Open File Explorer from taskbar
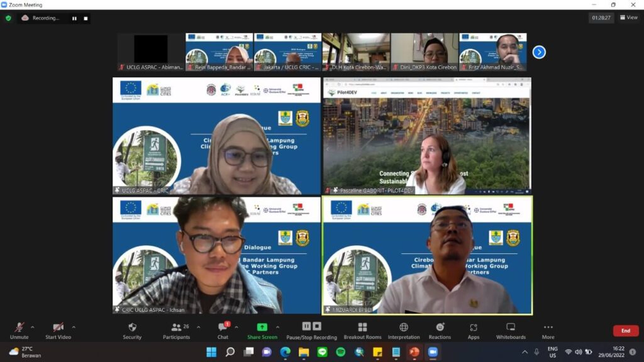This screenshot has width=644, height=362. coord(304,352)
